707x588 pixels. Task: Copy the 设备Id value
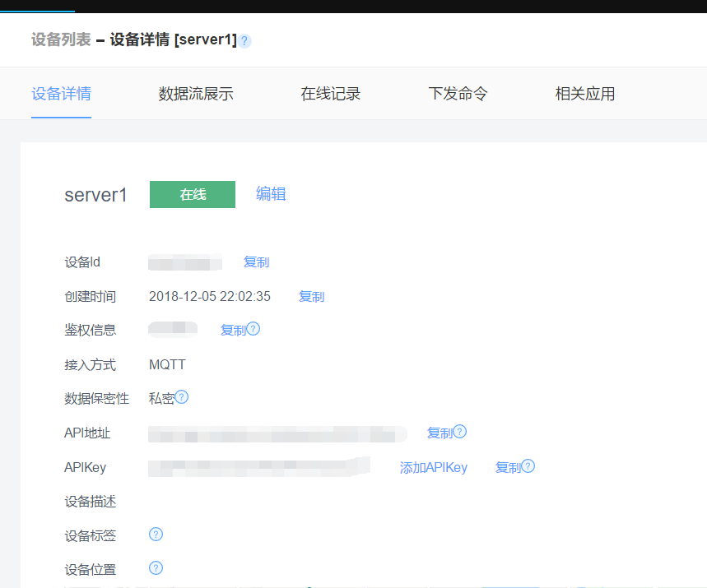click(x=255, y=262)
